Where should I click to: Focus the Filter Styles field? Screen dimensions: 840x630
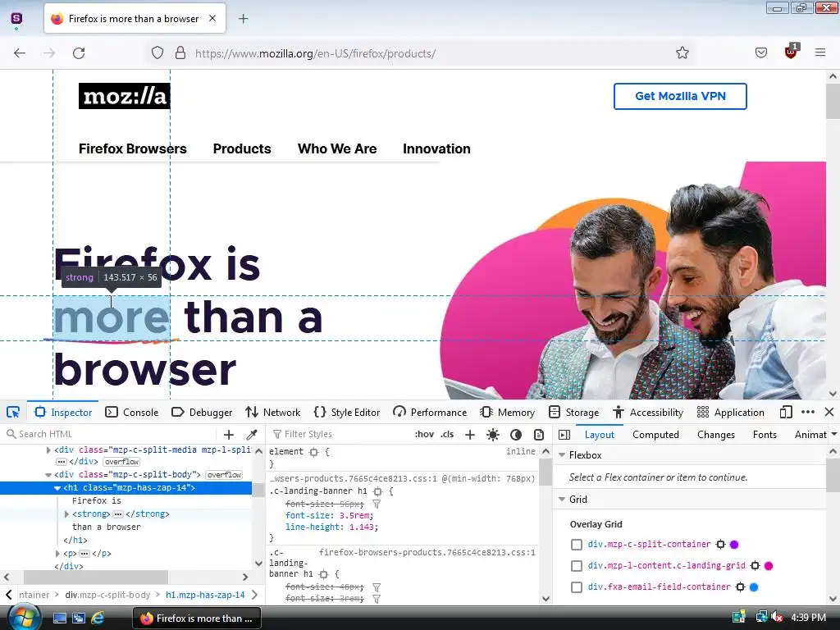(340, 435)
